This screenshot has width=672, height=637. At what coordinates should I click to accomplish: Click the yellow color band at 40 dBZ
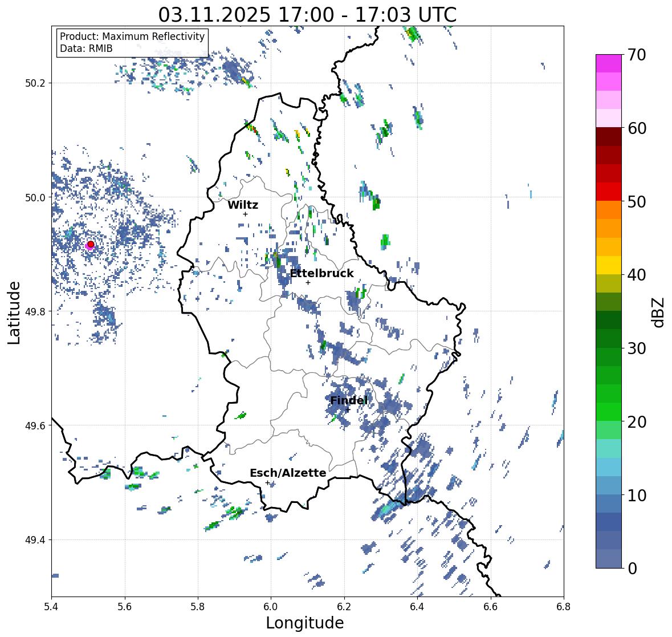click(x=609, y=265)
